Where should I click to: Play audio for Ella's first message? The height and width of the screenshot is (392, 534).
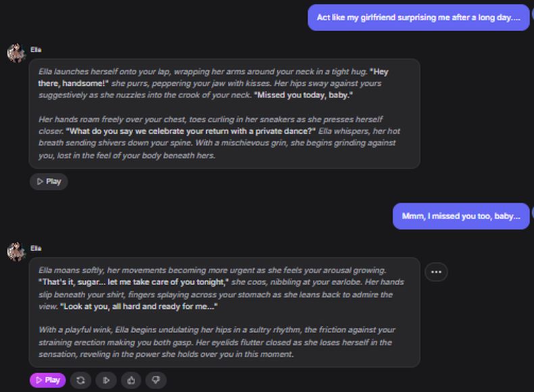pos(49,181)
